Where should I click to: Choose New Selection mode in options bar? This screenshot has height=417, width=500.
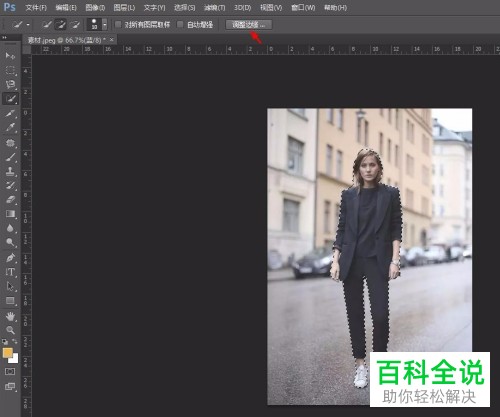(47, 24)
